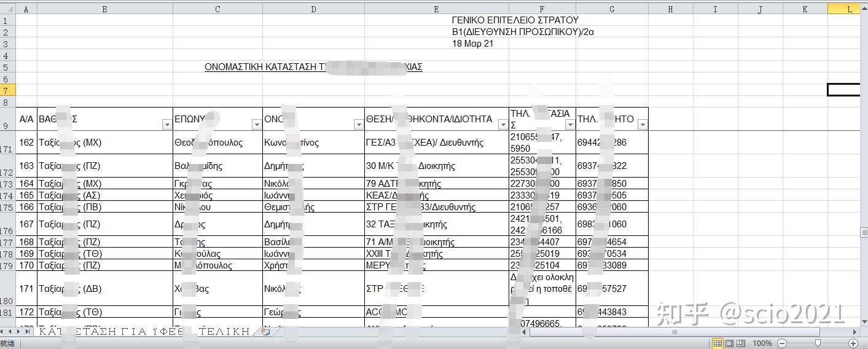This screenshot has height=349, width=868.
Task: Click cell with serial number 171
Action: coord(26,289)
